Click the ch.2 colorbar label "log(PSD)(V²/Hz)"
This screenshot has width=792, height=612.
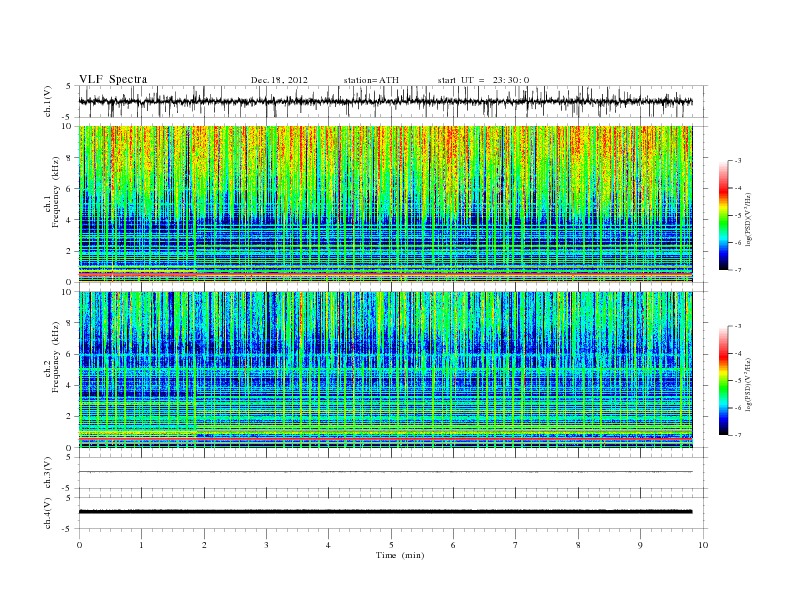tap(748, 384)
